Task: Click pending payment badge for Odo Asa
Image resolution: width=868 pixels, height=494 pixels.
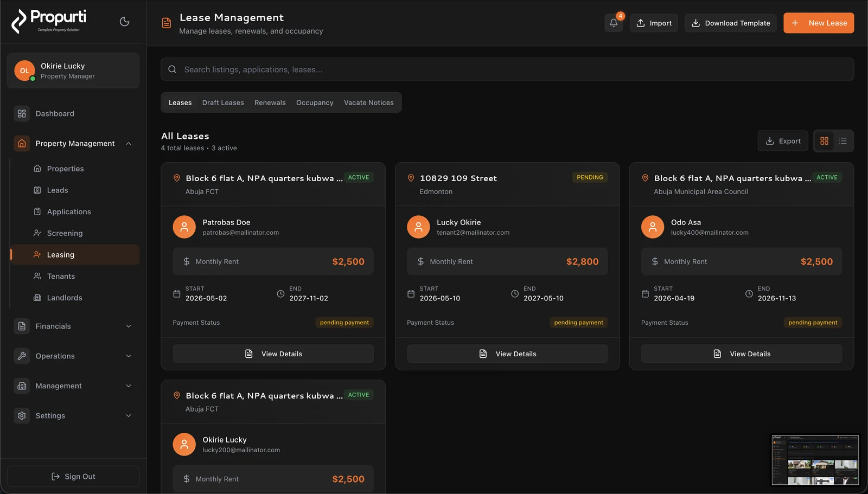Action: point(813,323)
